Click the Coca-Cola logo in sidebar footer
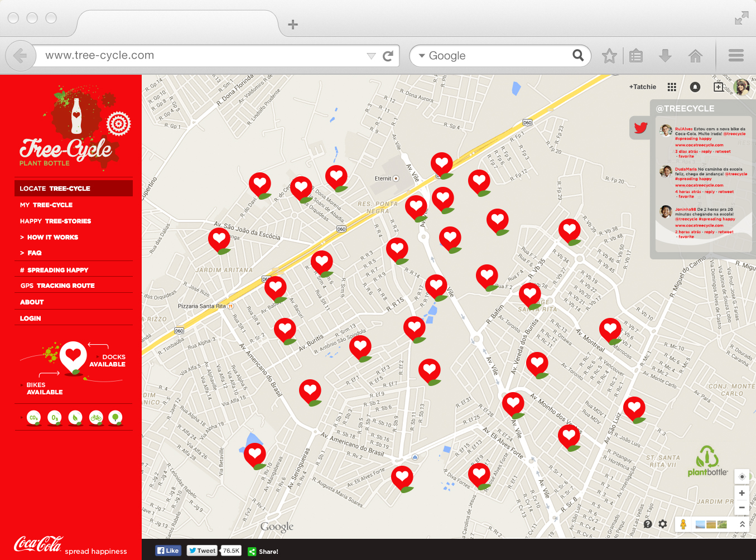The width and height of the screenshot is (756, 560). click(x=38, y=544)
